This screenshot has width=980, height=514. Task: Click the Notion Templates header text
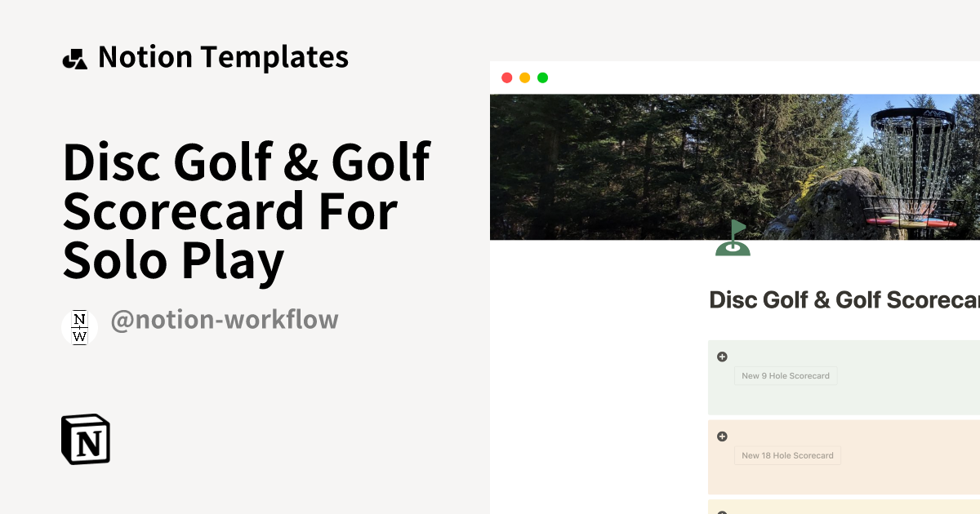coord(223,57)
